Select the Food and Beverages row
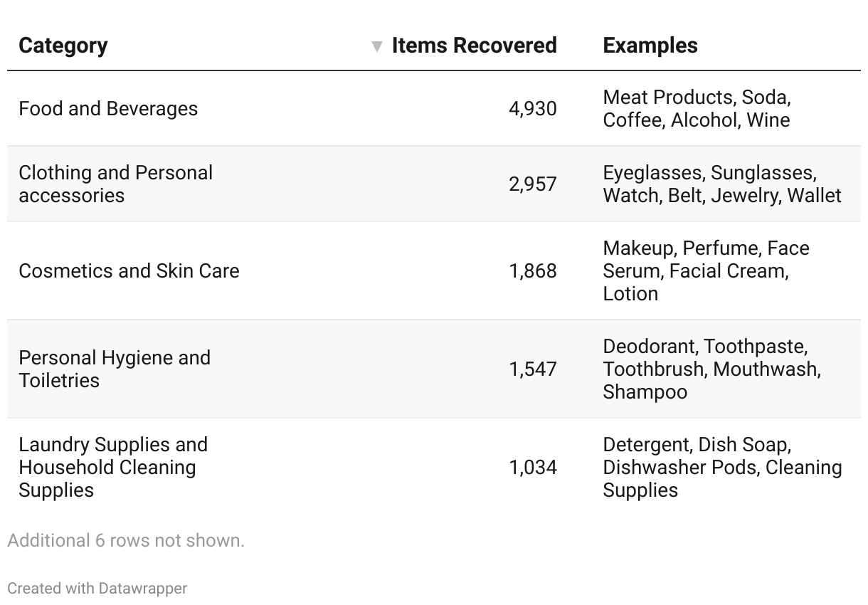 click(108, 109)
